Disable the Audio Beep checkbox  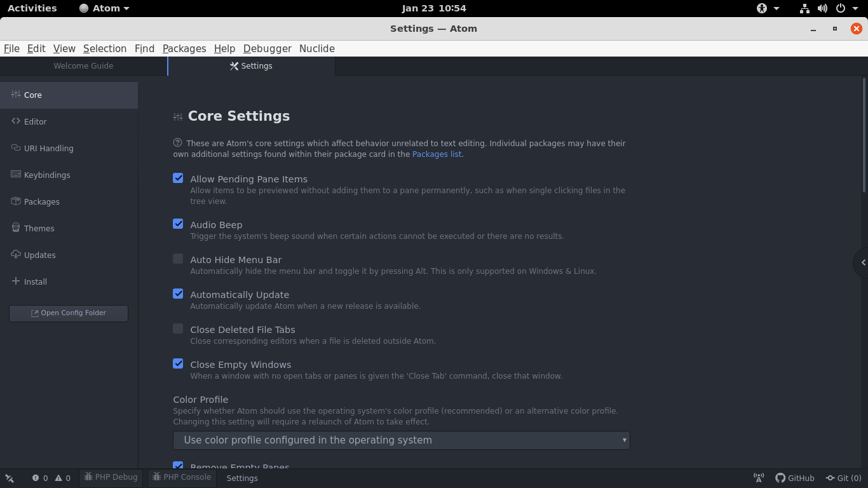(x=178, y=224)
